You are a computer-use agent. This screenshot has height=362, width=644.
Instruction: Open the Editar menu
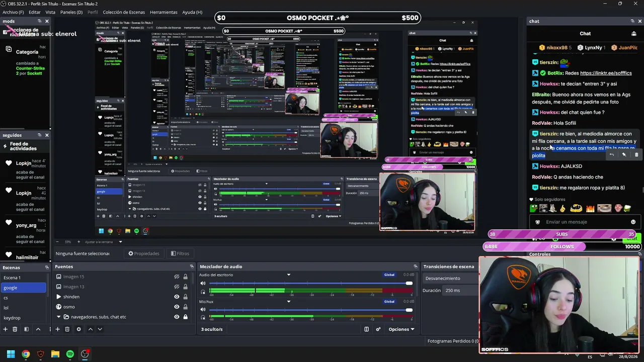[35, 12]
